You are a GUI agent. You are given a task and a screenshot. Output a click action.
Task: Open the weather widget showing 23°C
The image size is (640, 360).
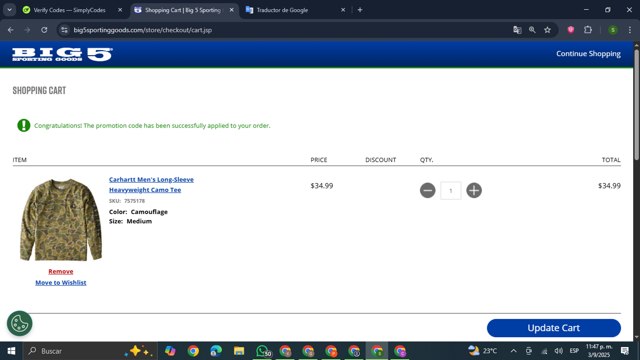(x=482, y=351)
